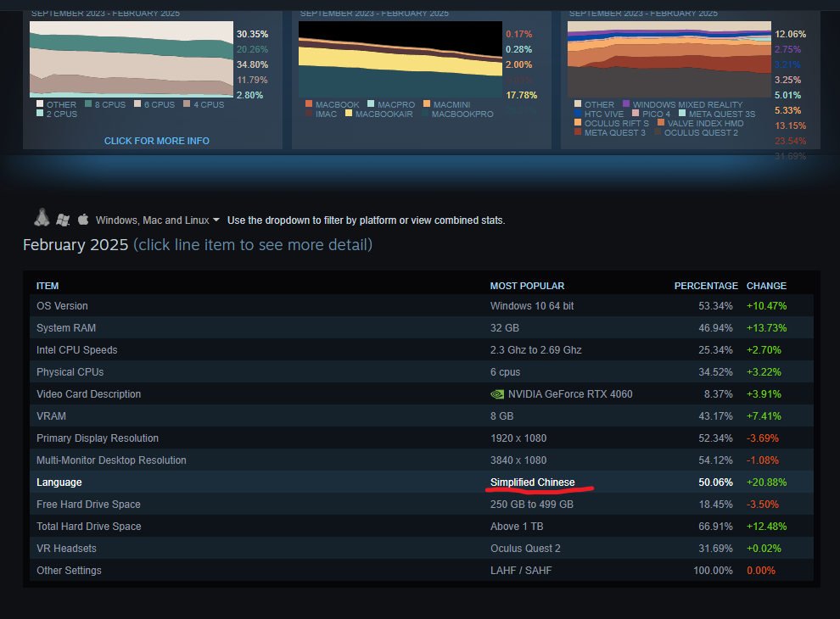Screen dimensions: 840x619
Task: Open the VR Headsets line item
Action: point(421,549)
